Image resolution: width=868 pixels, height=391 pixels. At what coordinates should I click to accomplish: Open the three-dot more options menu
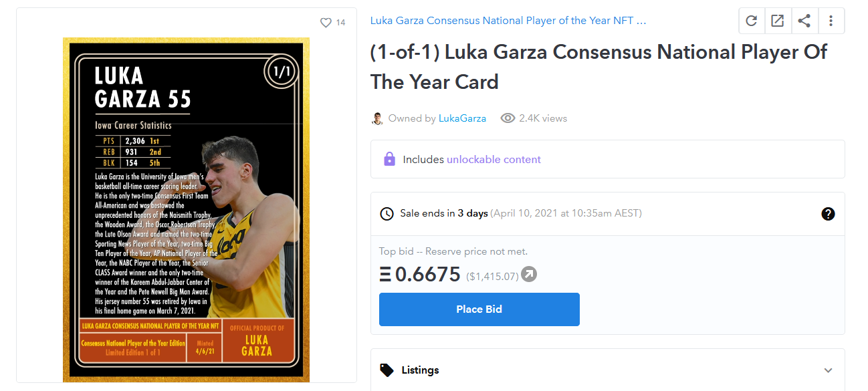(831, 21)
